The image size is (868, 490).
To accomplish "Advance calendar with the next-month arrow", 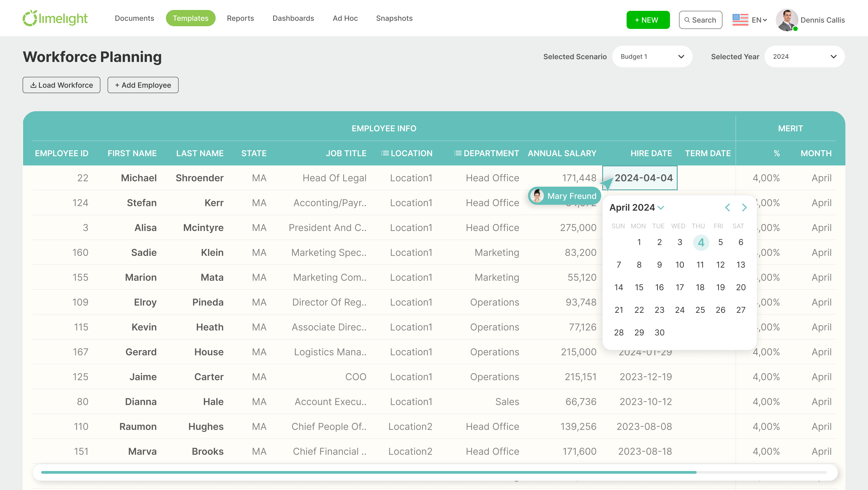I will click(744, 207).
